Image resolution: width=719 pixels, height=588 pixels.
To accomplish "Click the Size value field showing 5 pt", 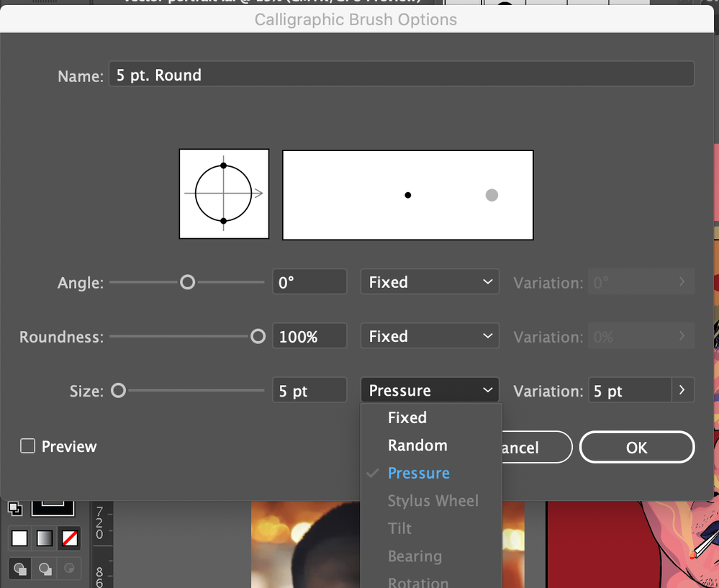I will pyautogui.click(x=309, y=389).
